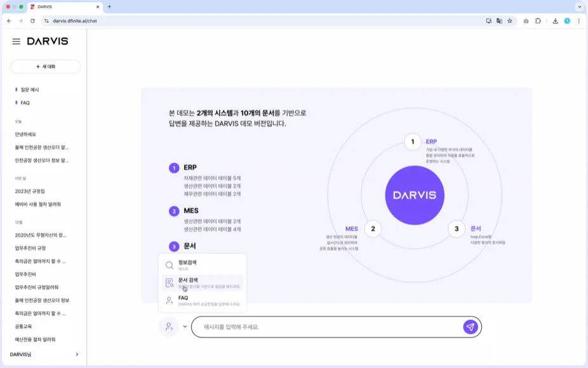This screenshot has height=368, width=588.
Task: Open the translate page icon
Action: (499, 21)
